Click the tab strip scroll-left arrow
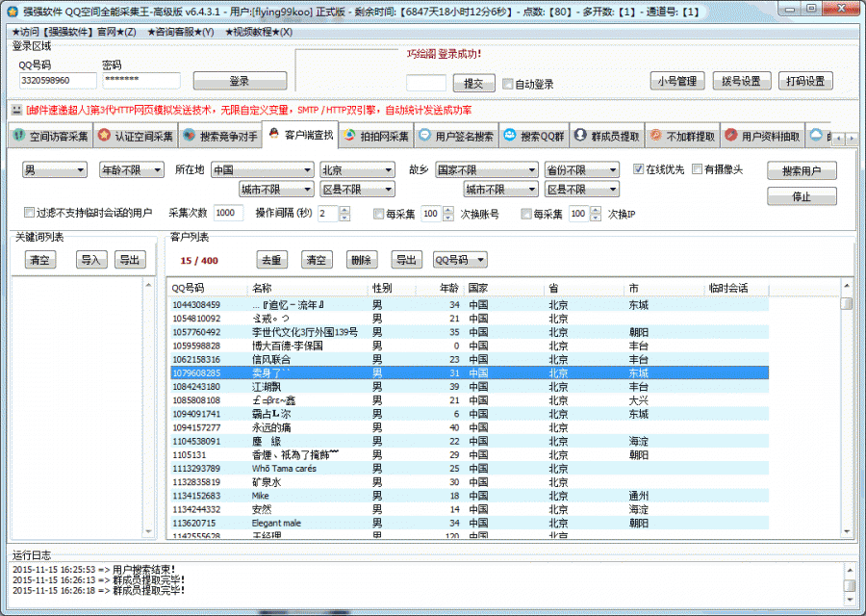The width and height of the screenshot is (866, 616). [838, 138]
